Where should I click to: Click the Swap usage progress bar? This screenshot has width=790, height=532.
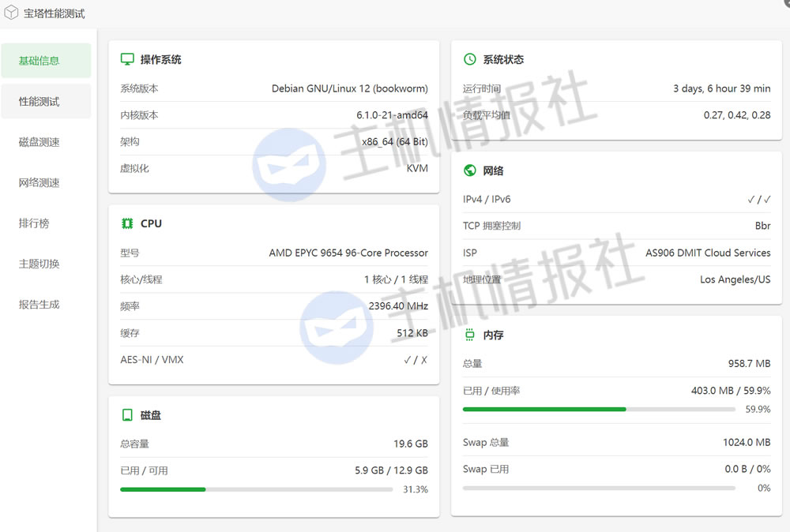pos(599,488)
